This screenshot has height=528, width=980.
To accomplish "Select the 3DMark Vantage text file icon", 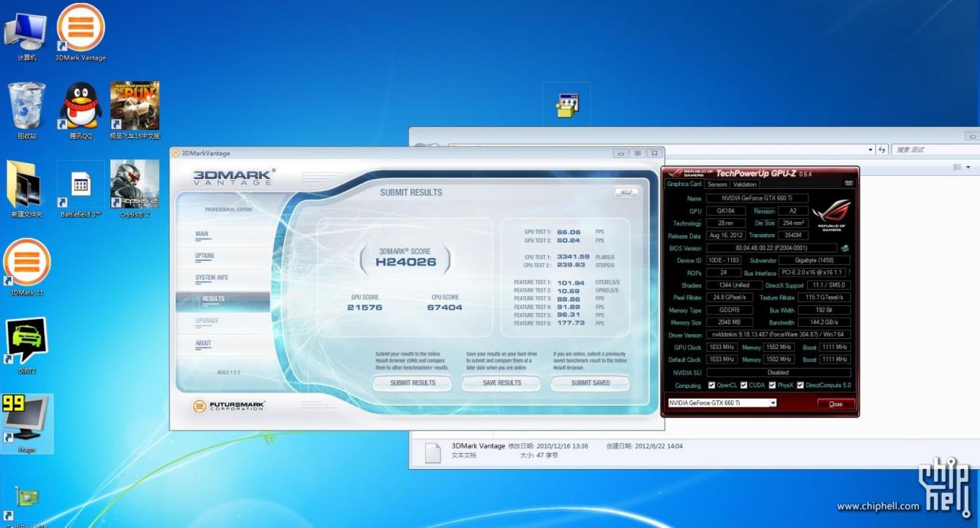I will (433, 451).
